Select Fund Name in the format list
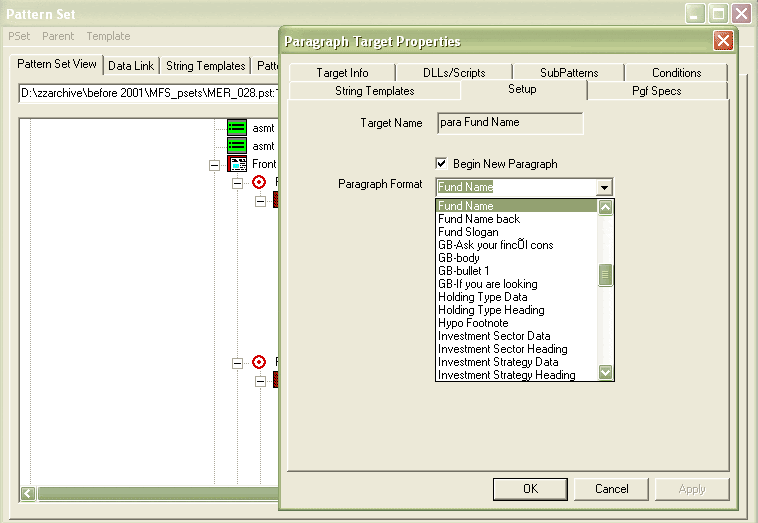The height and width of the screenshot is (523, 758). pos(517,206)
